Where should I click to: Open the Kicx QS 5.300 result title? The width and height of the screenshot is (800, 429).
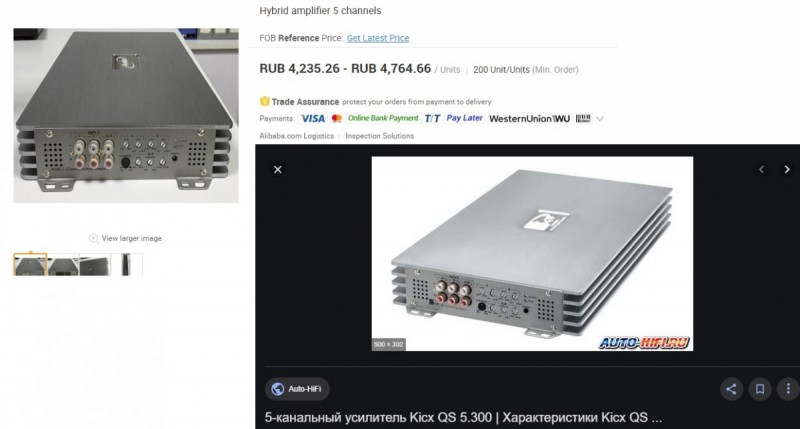click(463, 417)
